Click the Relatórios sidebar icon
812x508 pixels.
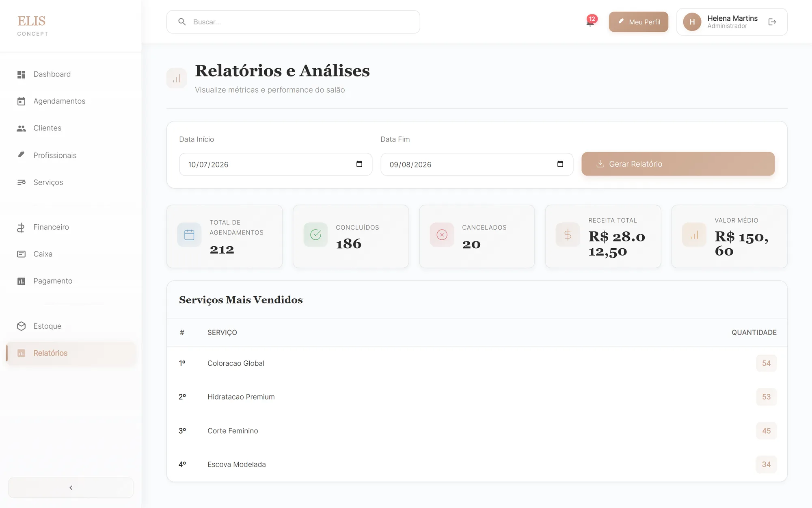tap(22, 353)
